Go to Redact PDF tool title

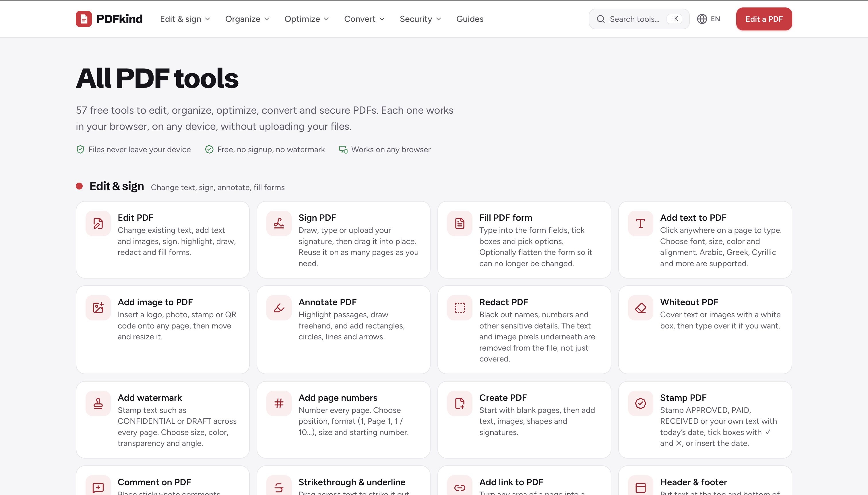tap(504, 302)
